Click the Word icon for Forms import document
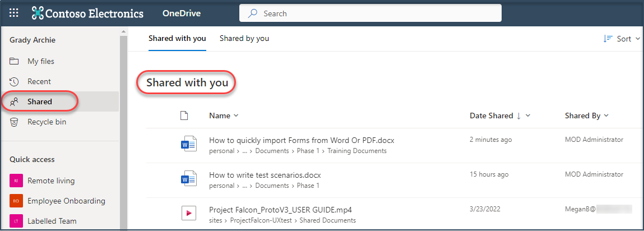 coord(188,144)
